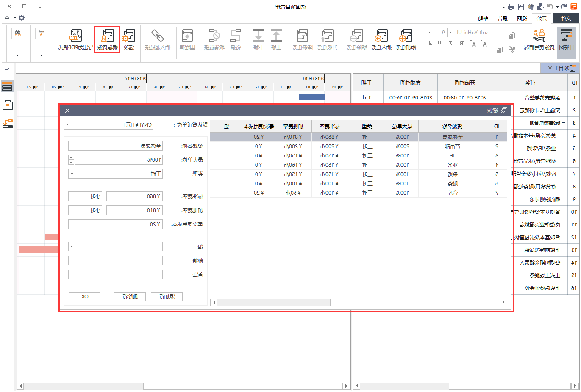Click the scissors Cut icon
The width and height of the screenshot is (581, 392).
[512, 50]
